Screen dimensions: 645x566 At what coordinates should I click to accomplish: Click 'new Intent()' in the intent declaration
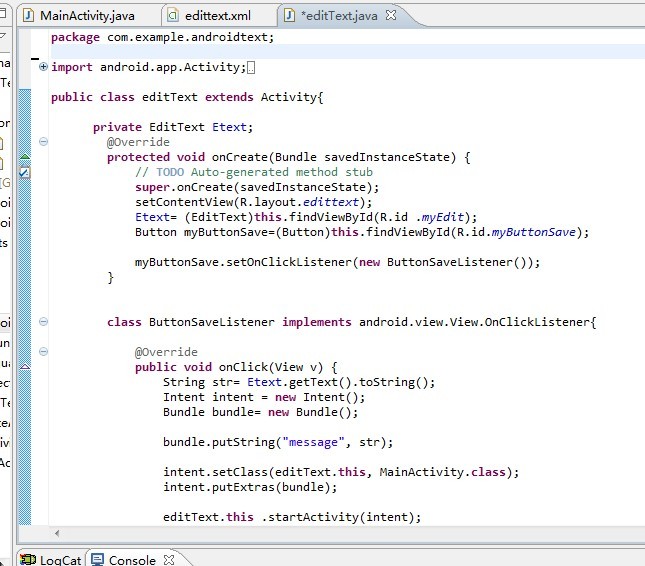pyautogui.click(x=316, y=397)
